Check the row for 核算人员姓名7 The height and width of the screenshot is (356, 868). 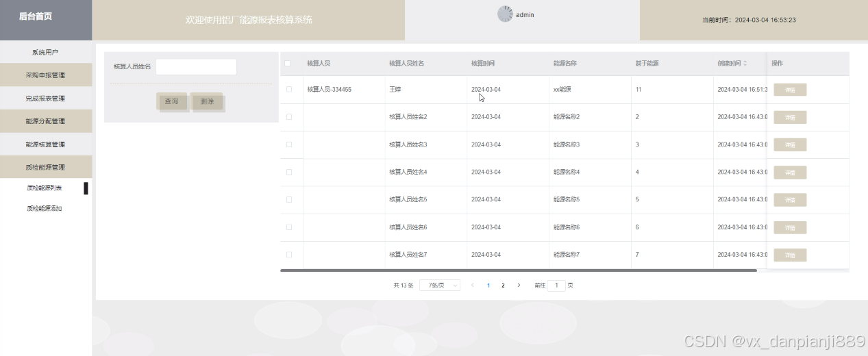pos(289,254)
